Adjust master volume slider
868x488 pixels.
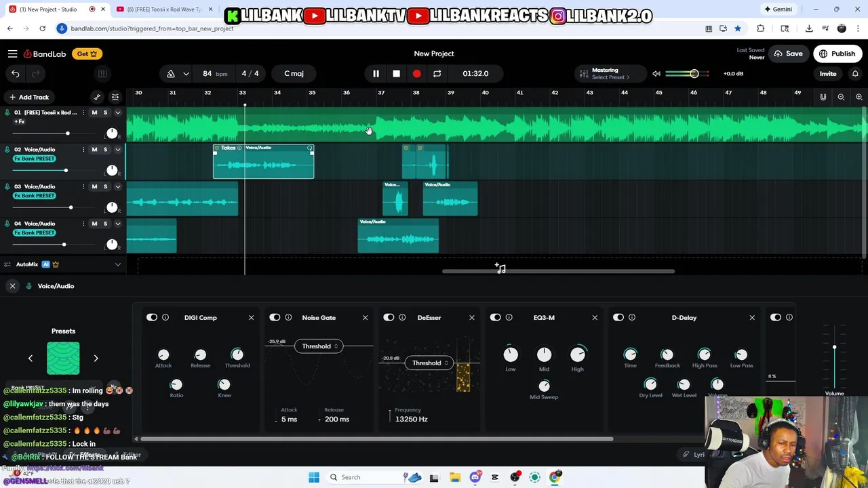(x=694, y=73)
